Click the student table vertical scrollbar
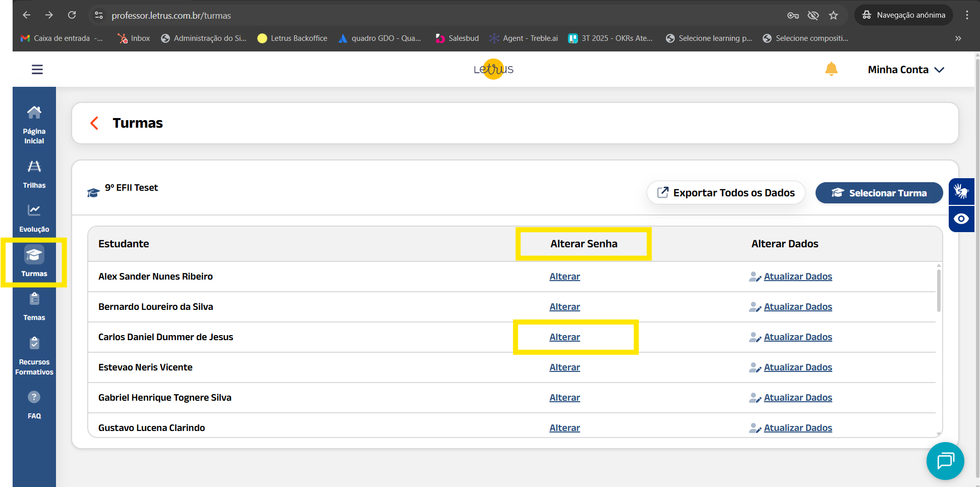This screenshot has width=980, height=487. 938,291
